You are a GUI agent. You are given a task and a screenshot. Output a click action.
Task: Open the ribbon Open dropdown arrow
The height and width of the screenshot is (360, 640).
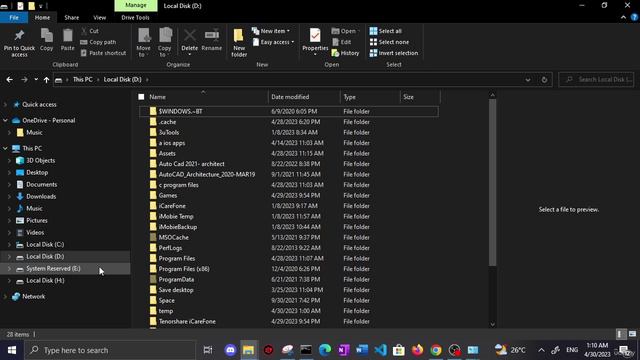359,31
